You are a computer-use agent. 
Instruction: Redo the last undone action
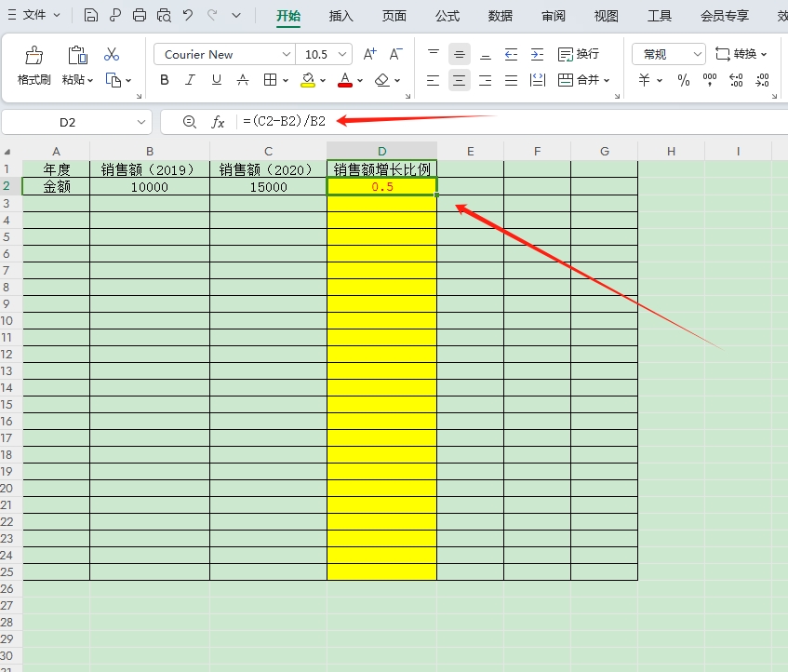[x=212, y=16]
